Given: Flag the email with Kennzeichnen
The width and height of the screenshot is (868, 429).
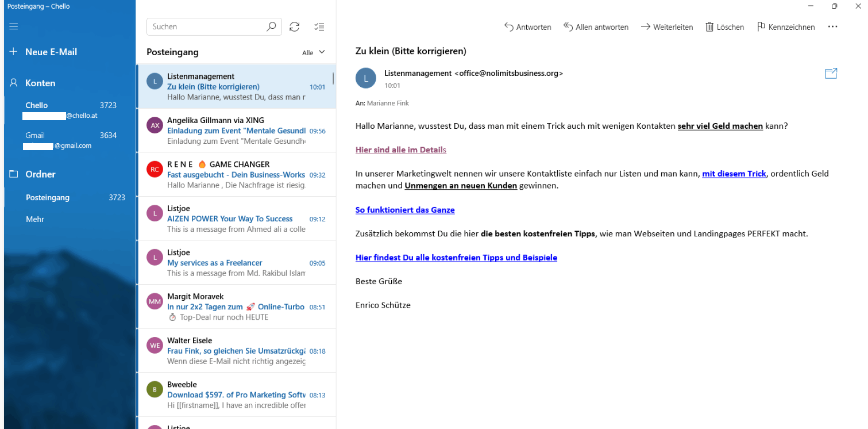Looking at the screenshot, I should 786,27.
